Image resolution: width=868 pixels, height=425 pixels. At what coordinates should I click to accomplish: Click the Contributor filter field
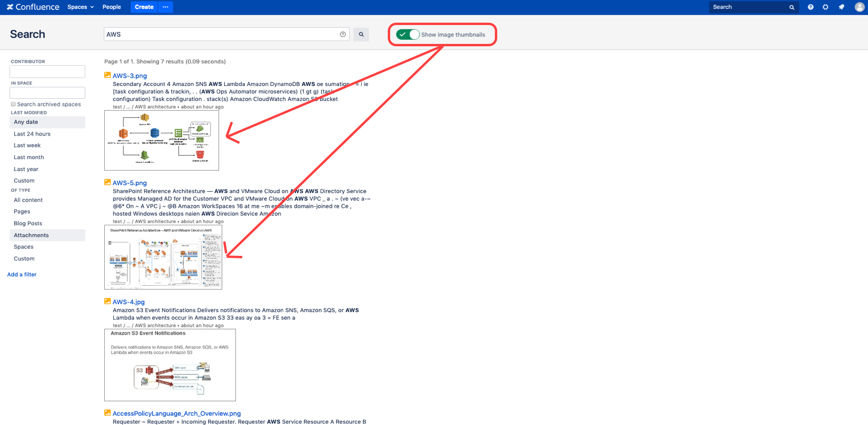click(47, 72)
